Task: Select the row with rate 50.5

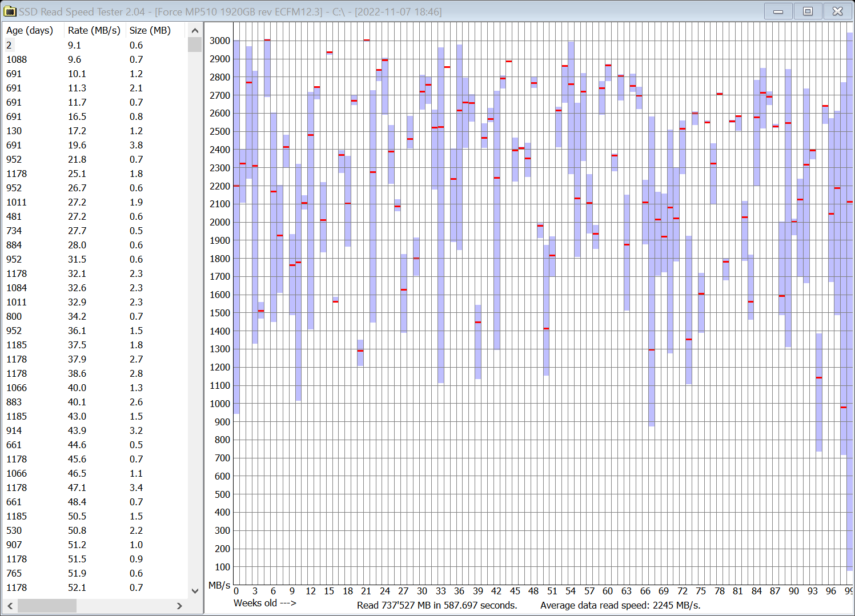Action: point(95,516)
